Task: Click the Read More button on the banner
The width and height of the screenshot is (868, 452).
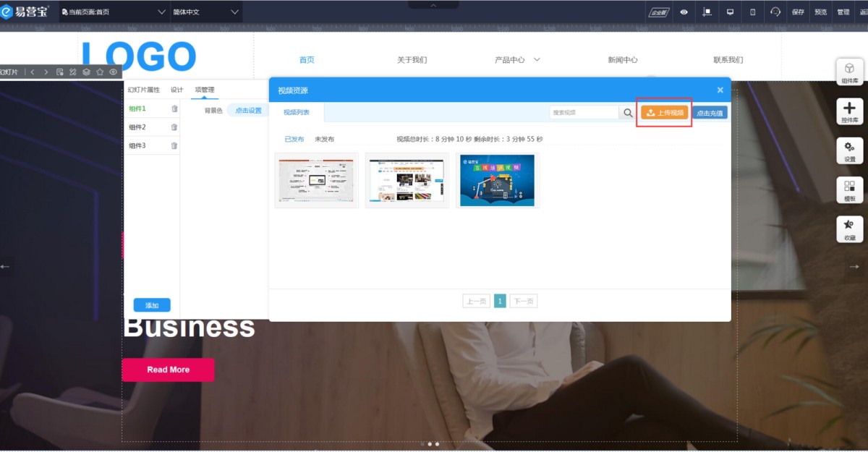Action: [168, 370]
